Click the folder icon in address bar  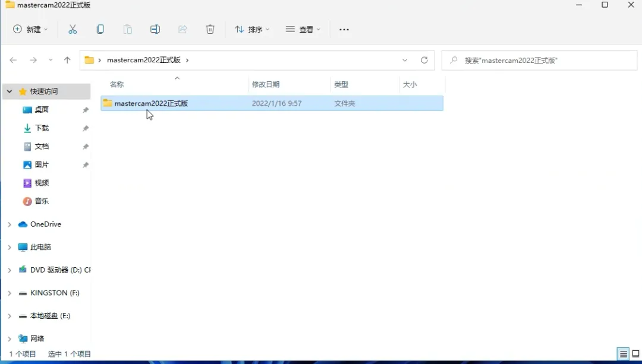(x=89, y=60)
